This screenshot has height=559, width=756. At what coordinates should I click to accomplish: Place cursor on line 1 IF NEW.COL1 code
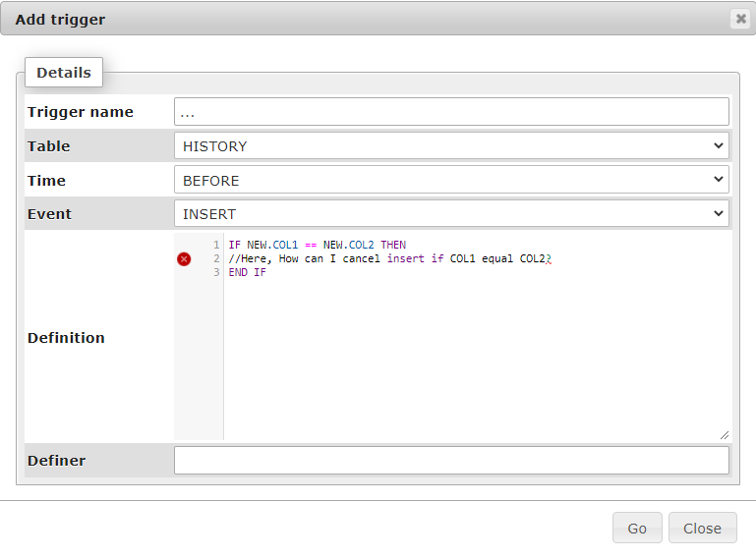[x=318, y=245]
